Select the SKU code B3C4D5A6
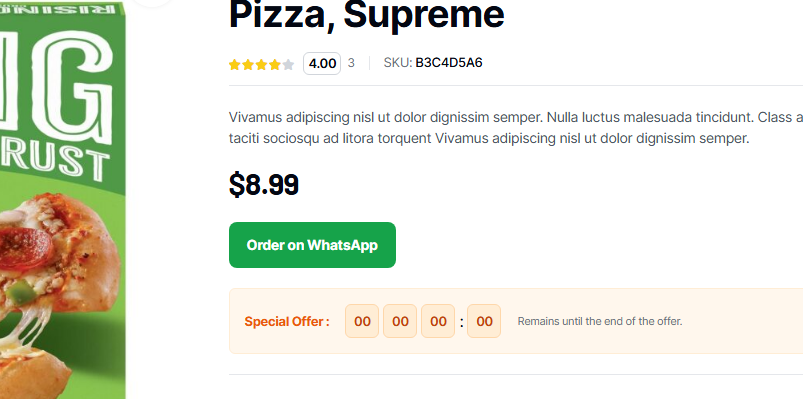803x399 pixels. tap(449, 63)
